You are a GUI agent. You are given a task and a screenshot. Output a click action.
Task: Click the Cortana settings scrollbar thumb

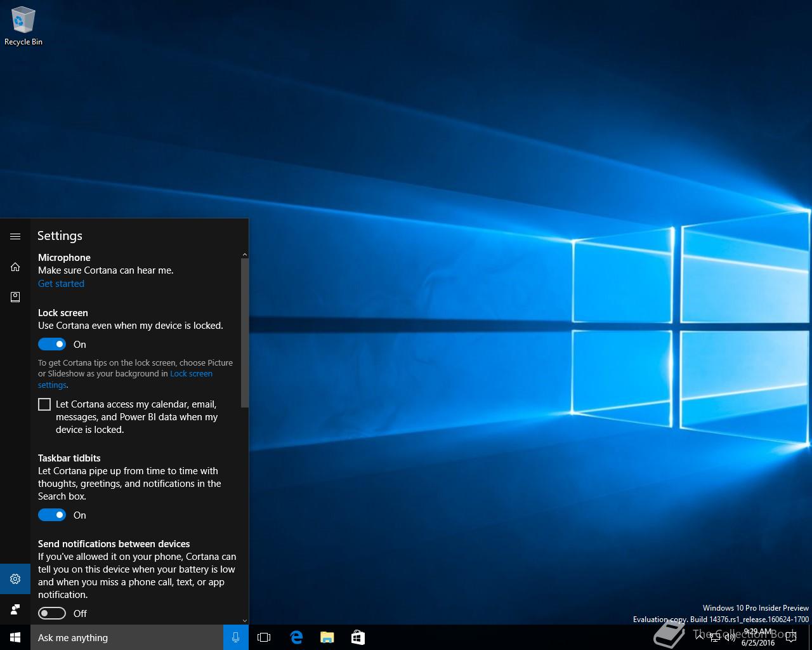(x=245, y=333)
